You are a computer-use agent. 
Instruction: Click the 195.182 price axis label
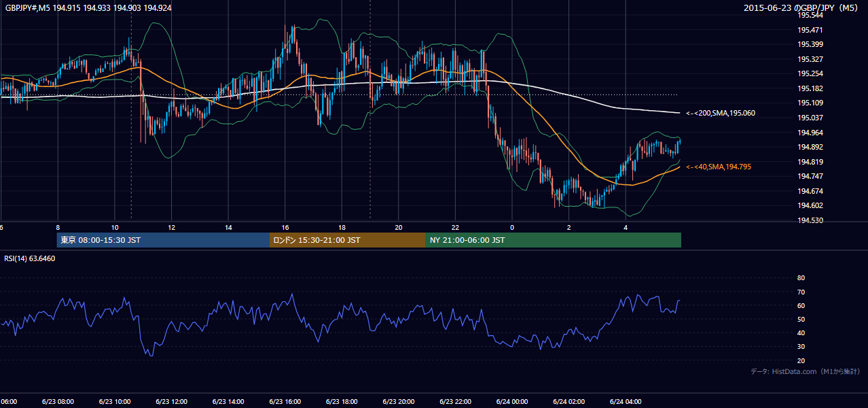point(810,88)
